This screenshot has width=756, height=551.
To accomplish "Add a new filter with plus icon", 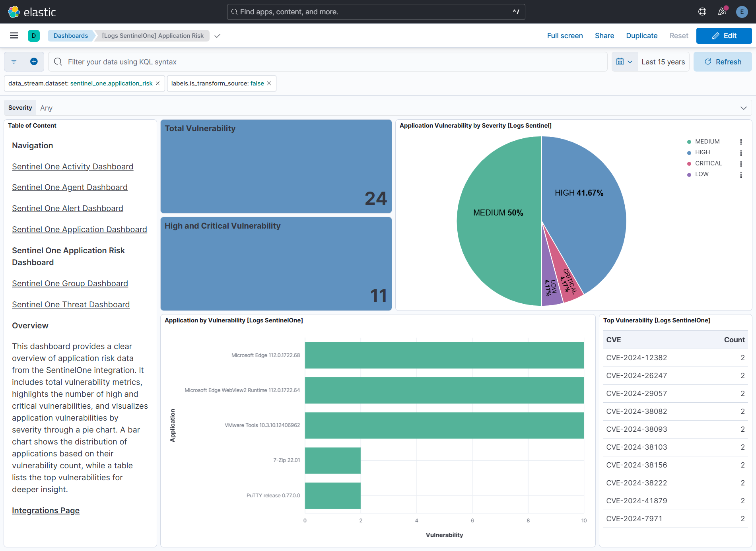I will [x=34, y=62].
